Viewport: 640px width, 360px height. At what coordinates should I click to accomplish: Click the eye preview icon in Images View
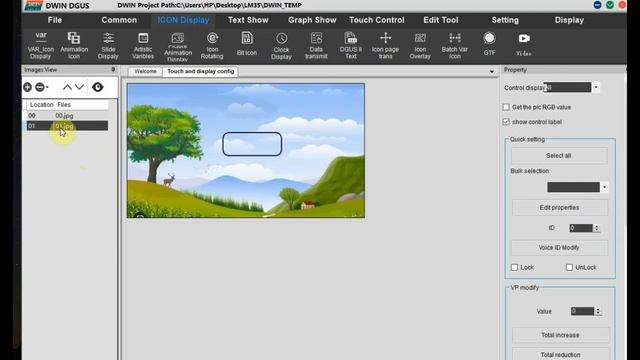pos(98,87)
